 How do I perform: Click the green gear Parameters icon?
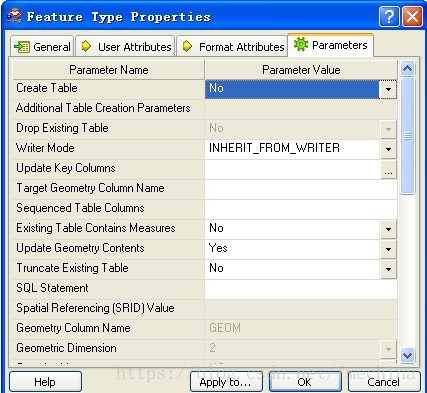tap(301, 44)
